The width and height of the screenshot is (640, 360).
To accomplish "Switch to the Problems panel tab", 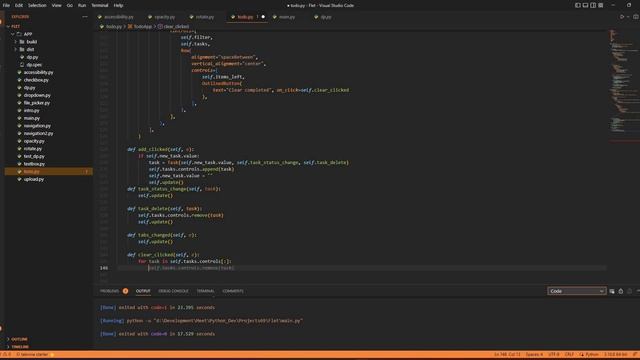I will 109,291.
